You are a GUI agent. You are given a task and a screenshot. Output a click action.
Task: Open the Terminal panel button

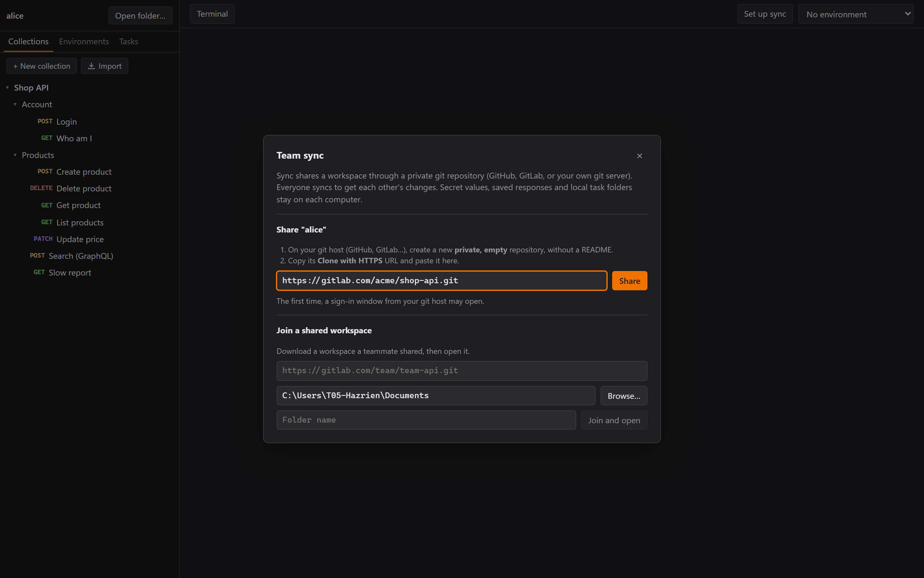[212, 14]
